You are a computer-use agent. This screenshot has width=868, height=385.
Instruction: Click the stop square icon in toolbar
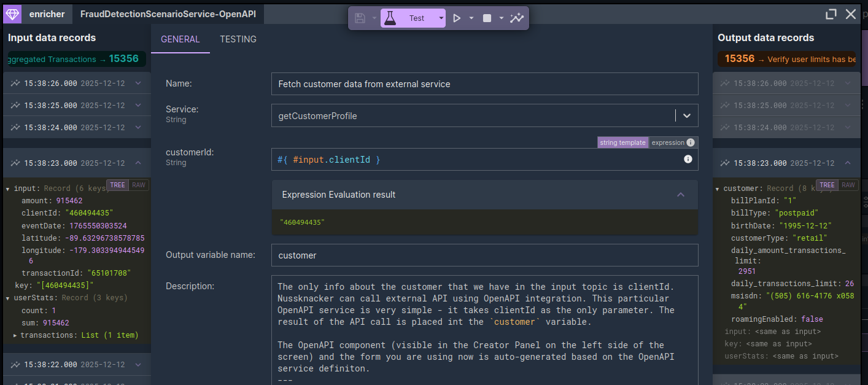point(487,18)
